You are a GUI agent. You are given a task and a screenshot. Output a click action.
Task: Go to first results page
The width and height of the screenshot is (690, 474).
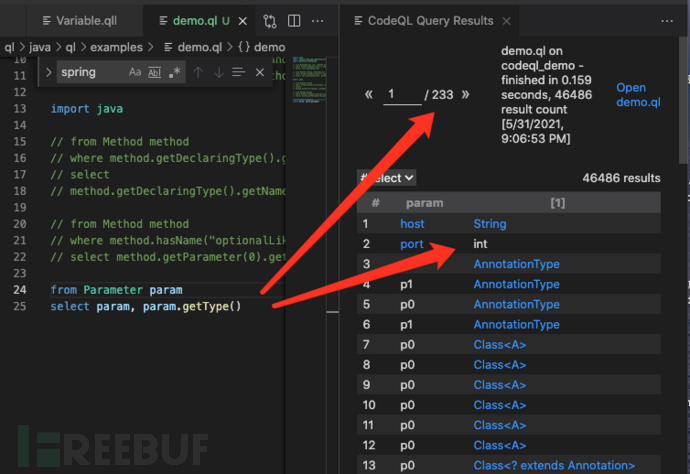[368, 94]
